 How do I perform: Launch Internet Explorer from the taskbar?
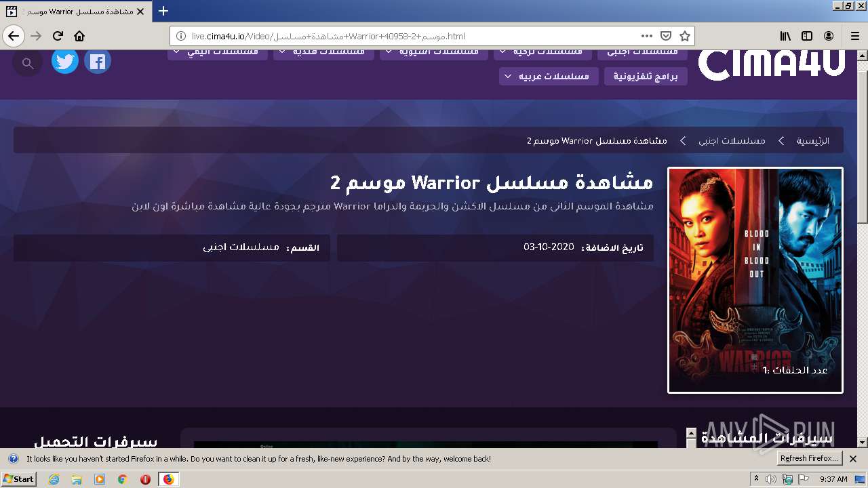pos(54,479)
